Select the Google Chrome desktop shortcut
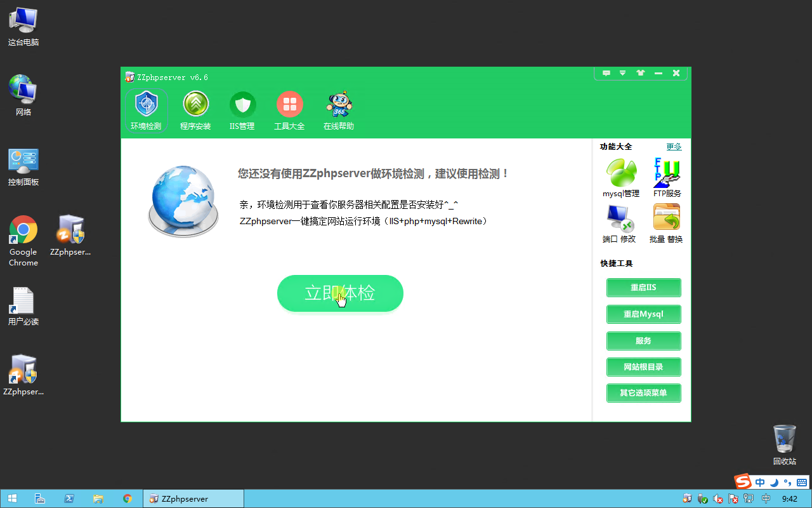This screenshot has height=508, width=812. click(x=23, y=241)
